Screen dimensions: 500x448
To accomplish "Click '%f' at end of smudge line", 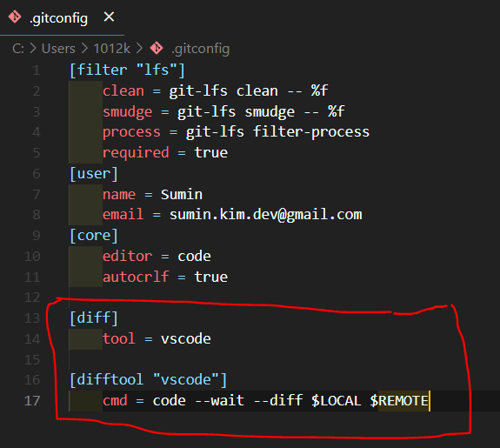I will (x=337, y=111).
